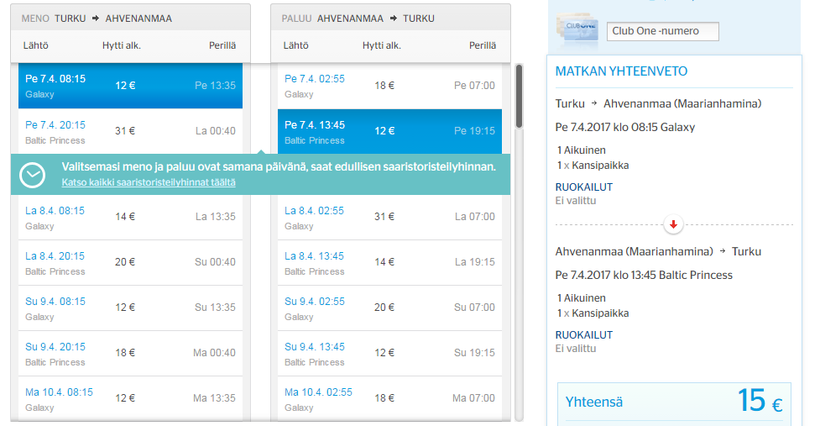Screen dimensions: 820x426
Task: Click the return list vertical scrollbar
Action: (519, 97)
